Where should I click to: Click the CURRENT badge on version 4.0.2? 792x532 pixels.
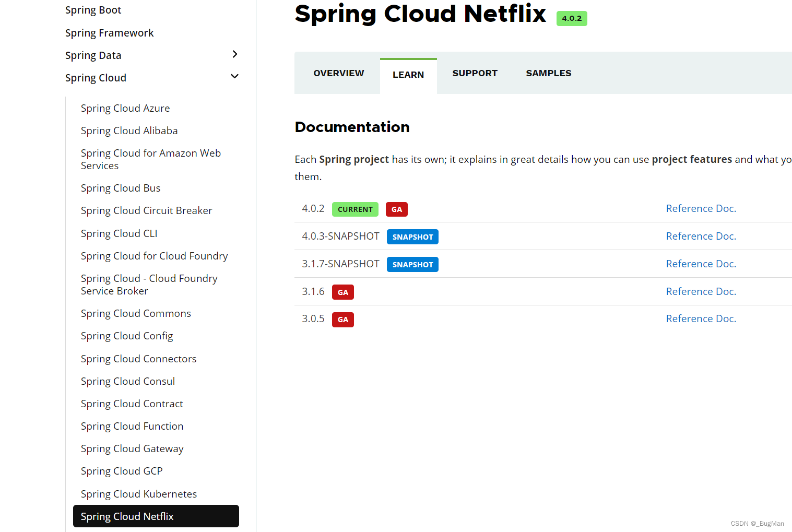tap(355, 209)
